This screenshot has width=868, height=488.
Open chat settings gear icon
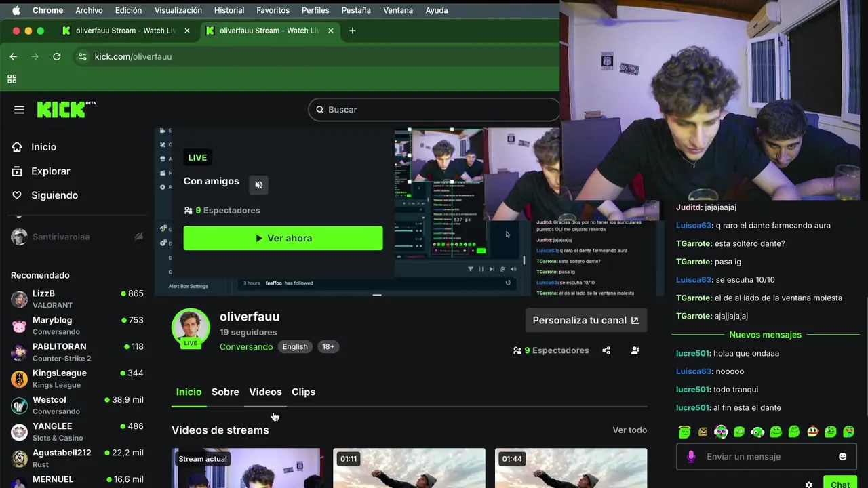808,485
